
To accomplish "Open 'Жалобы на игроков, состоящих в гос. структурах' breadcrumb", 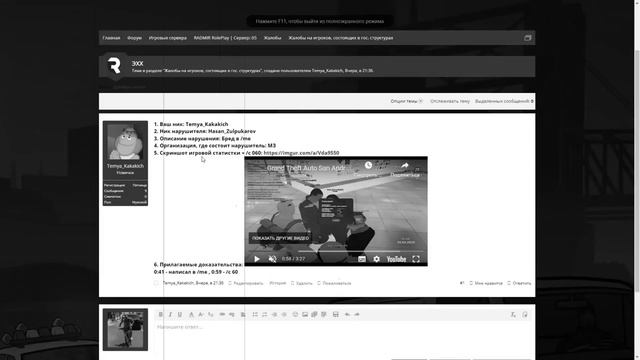I will pos(341,38).
